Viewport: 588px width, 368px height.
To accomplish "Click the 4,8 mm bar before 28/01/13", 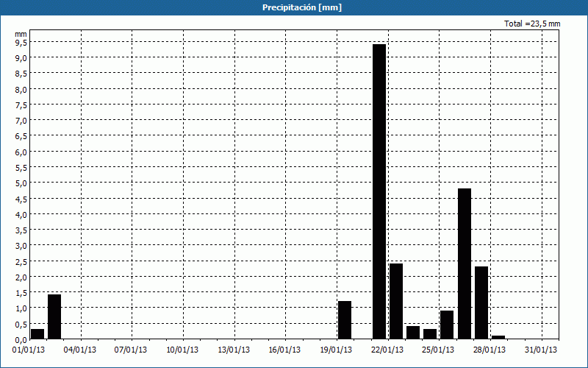I will (465, 263).
